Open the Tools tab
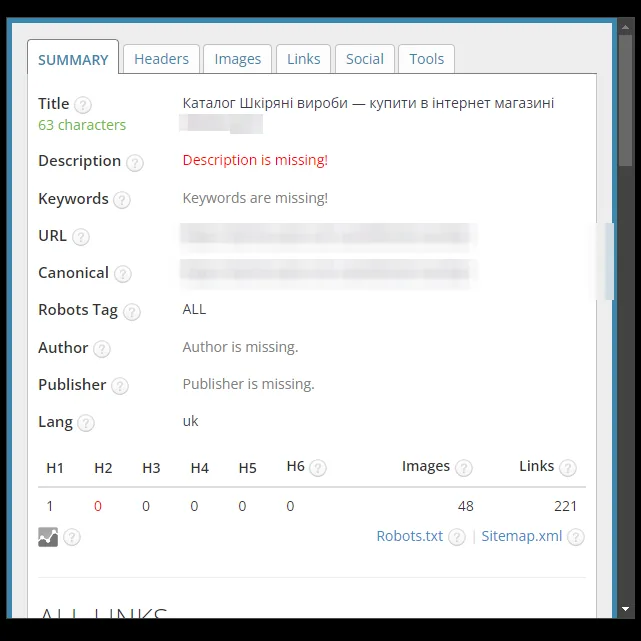The height and width of the screenshot is (641, 641). click(426, 59)
